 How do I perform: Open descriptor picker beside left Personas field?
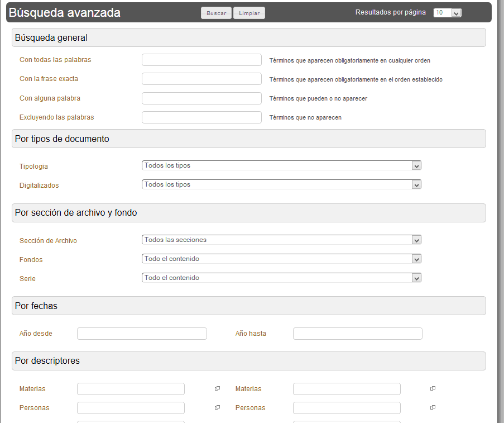[x=218, y=407]
